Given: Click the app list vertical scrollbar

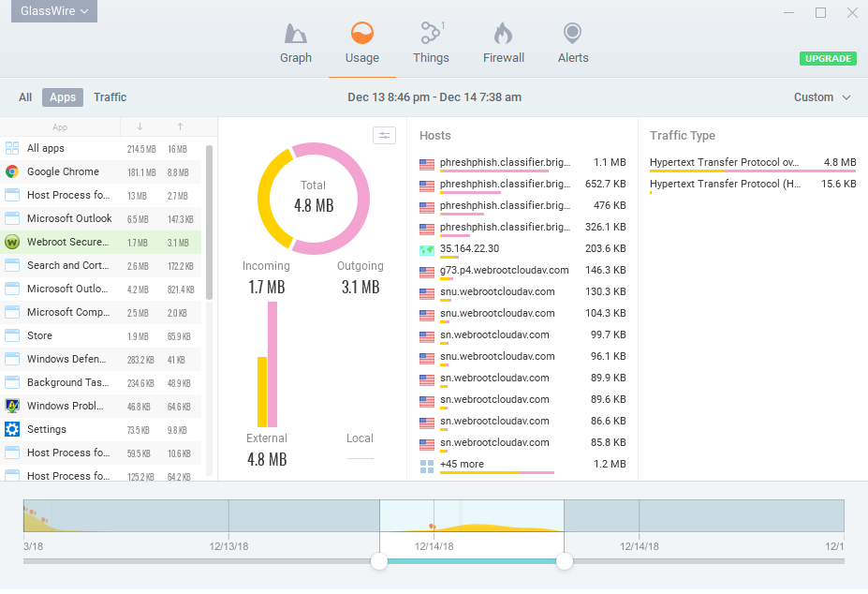Looking at the screenshot, I should tap(209, 222).
